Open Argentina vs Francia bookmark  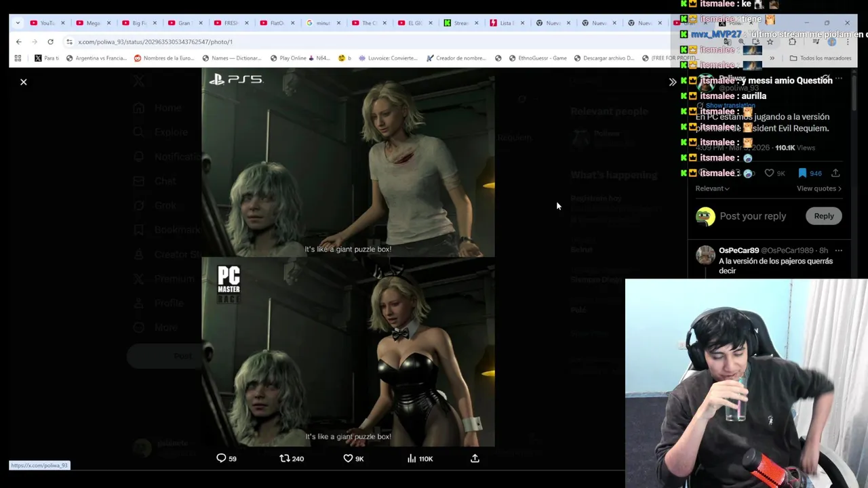coord(96,58)
